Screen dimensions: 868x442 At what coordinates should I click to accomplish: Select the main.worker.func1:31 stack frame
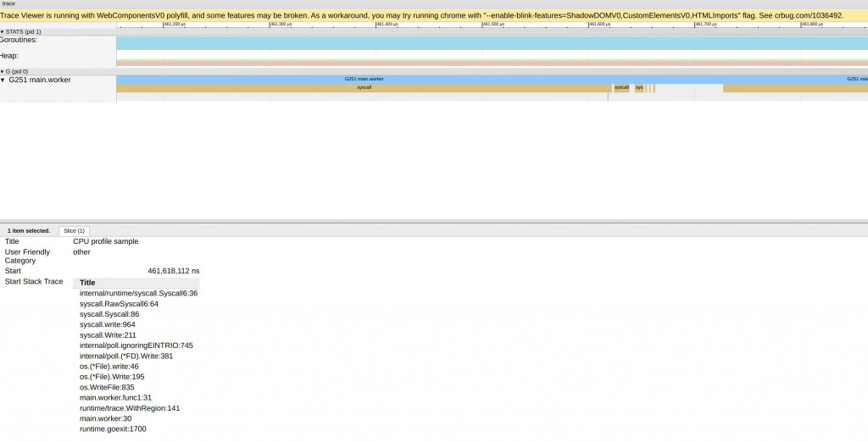coord(115,398)
